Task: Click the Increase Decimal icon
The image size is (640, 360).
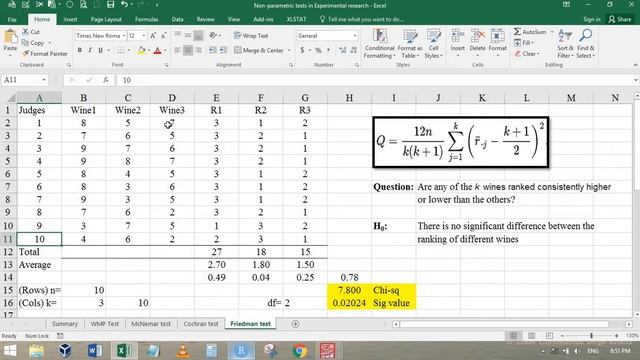Action: [x=342, y=50]
